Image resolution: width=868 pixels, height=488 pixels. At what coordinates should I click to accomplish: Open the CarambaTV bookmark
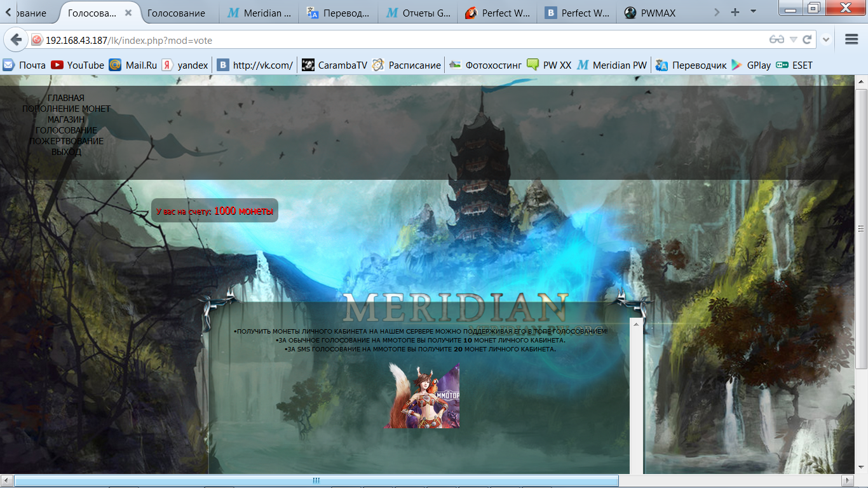334,65
